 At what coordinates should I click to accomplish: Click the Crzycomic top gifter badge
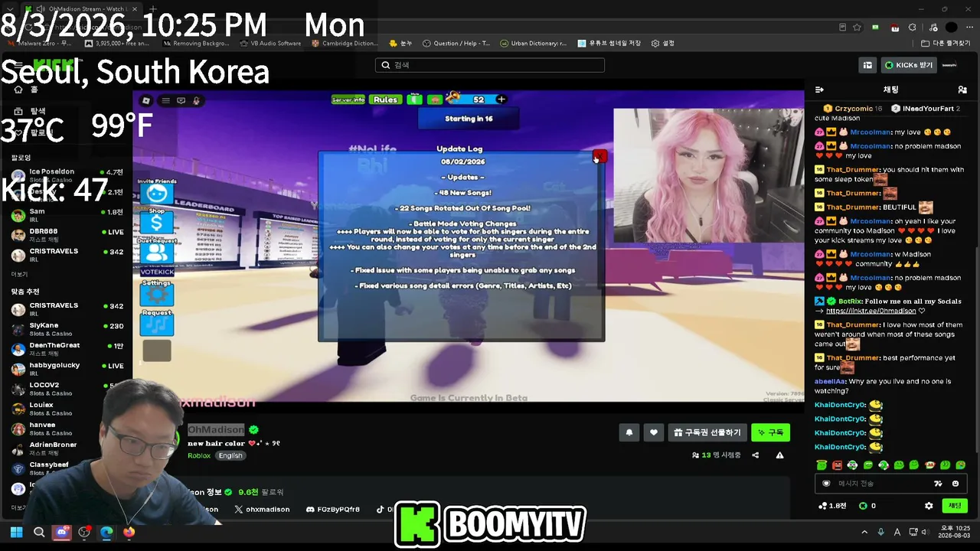tap(853, 109)
